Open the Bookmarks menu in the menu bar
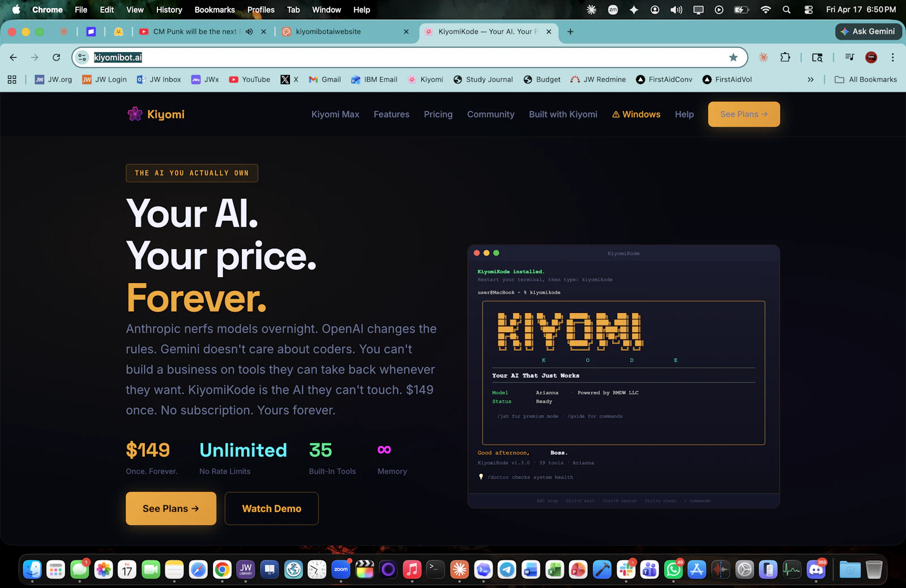Image resolution: width=906 pixels, height=588 pixels. [x=214, y=10]
